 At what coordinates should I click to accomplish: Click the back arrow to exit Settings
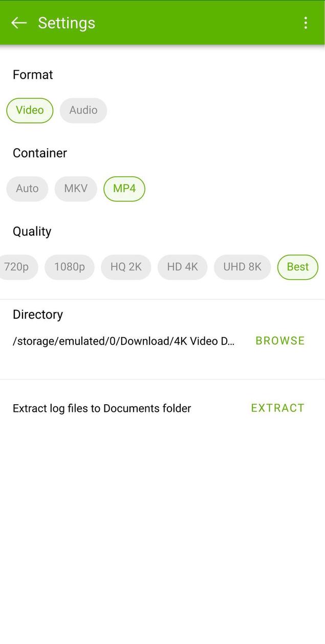[x=18, y=23]
